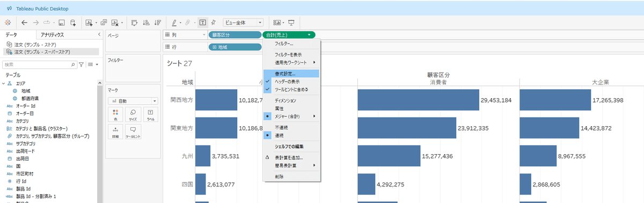Click the Undo back arrow
The image size is (644, 203).
pyautogui.click(x=25, y=23)
